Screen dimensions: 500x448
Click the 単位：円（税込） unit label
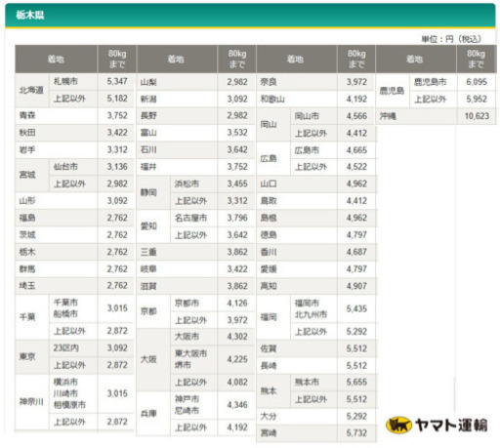tap(451, 39)
